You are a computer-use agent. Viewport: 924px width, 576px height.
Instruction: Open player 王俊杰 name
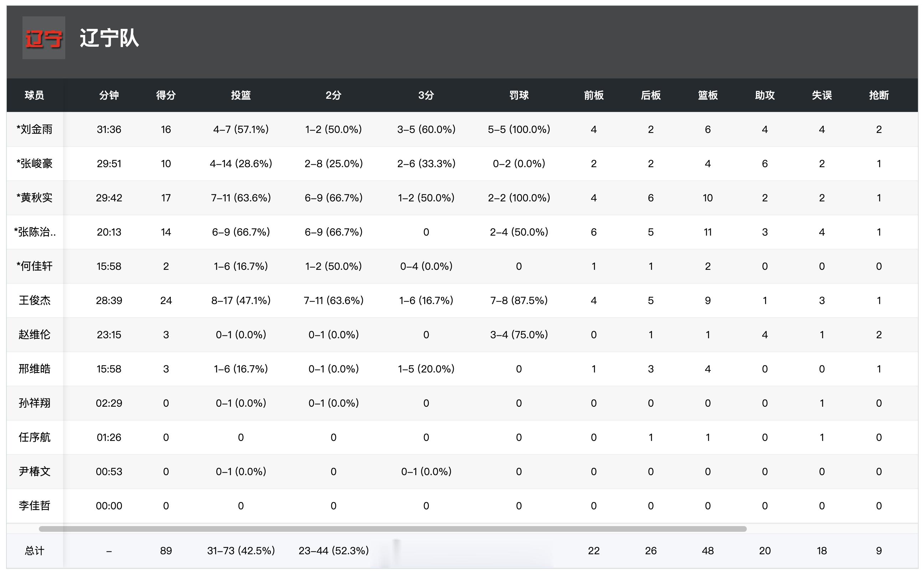(34, 300)
